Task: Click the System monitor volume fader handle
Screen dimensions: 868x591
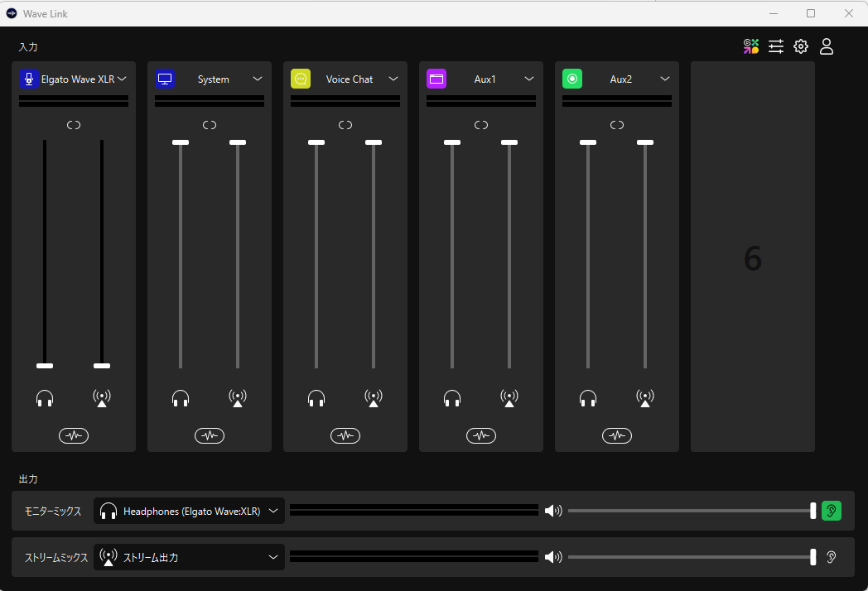Action: pyautogui.click(x=181, y=142)
